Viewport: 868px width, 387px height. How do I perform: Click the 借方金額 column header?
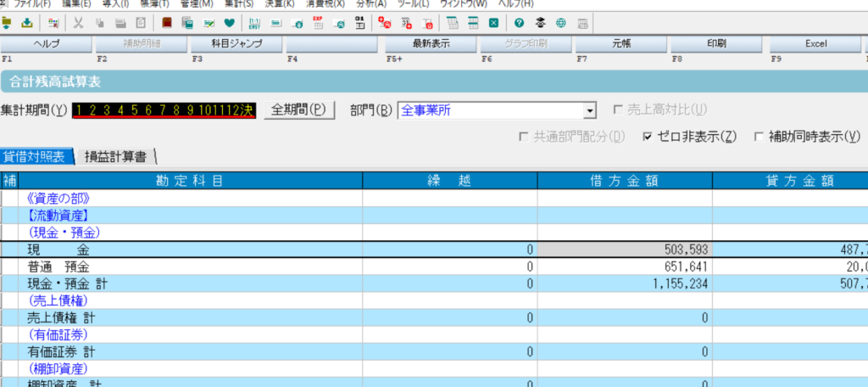pyautogui.click(x=625, y=181)
